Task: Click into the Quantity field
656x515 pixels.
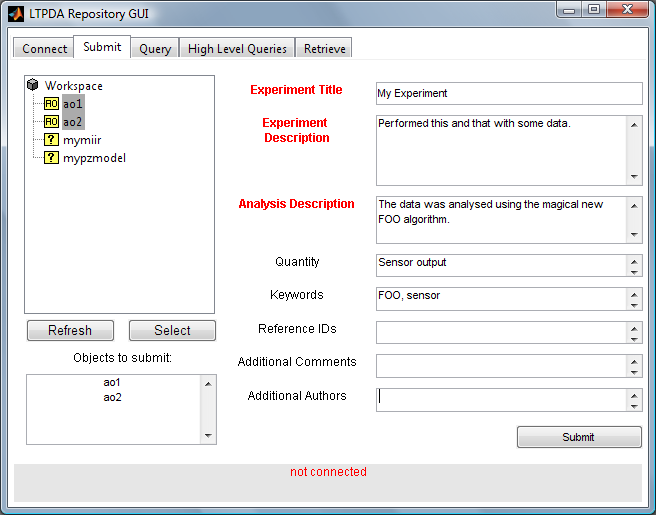Action: [501, 265]
